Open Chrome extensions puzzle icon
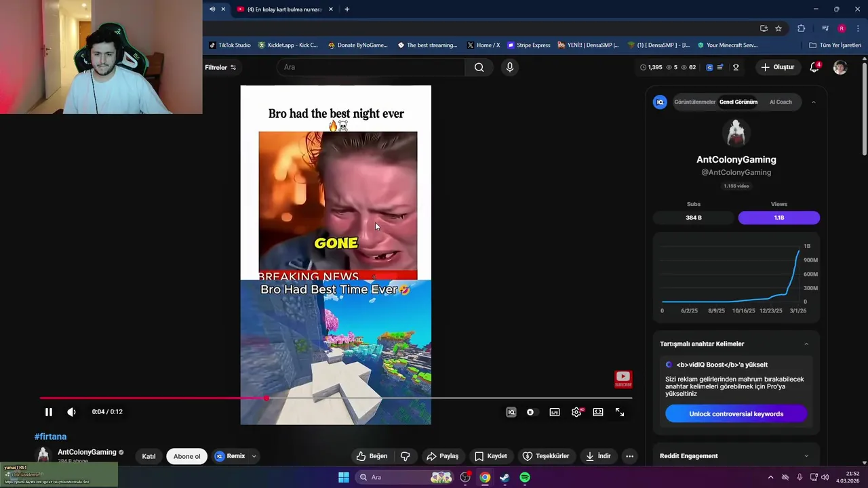The width and height of the screenshot is (868, 488). click(x=802, y=28)
